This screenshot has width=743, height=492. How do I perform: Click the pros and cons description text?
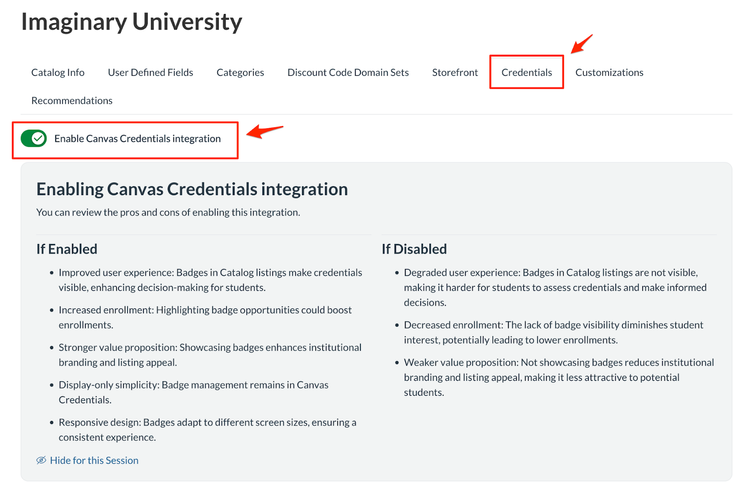(168, 212)
